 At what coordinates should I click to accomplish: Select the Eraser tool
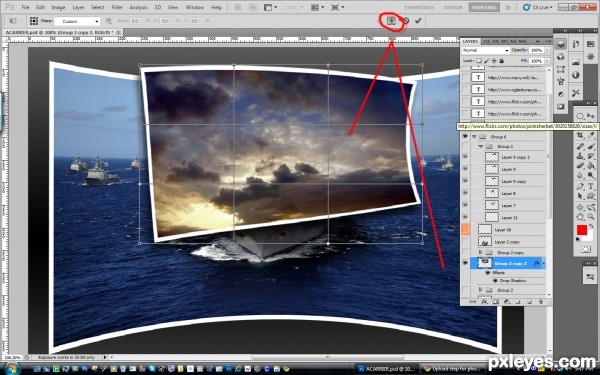[580, 166]
